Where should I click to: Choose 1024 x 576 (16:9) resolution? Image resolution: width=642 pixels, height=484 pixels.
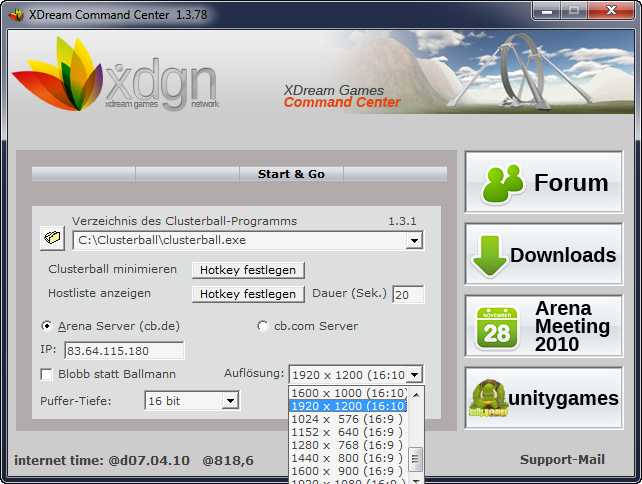tap(349, 419)
